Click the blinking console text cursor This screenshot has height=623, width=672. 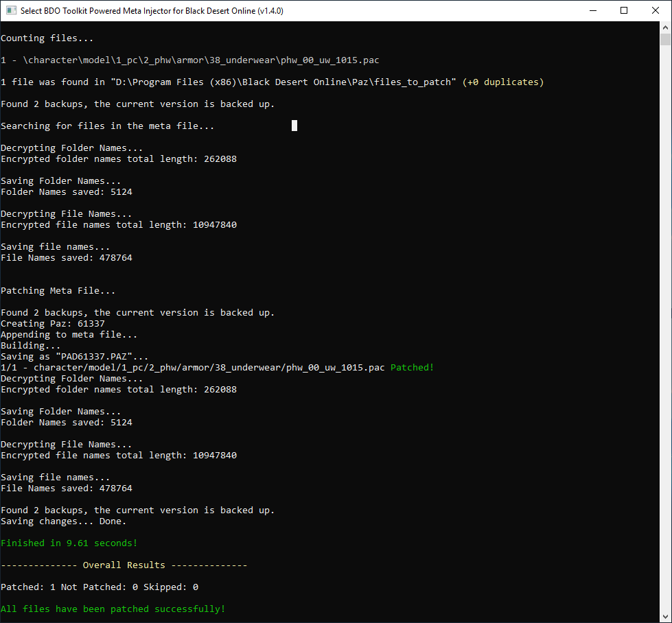pos(294,125)
